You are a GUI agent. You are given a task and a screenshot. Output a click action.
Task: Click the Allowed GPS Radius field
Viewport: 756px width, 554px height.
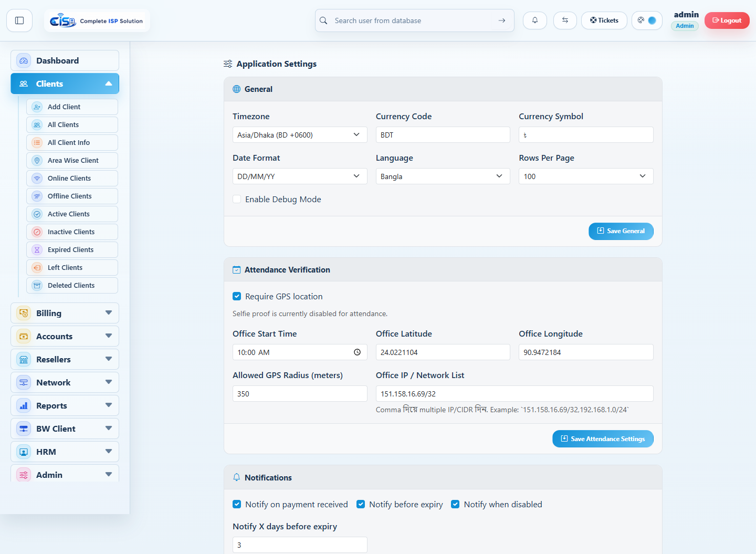coord(300,393)
